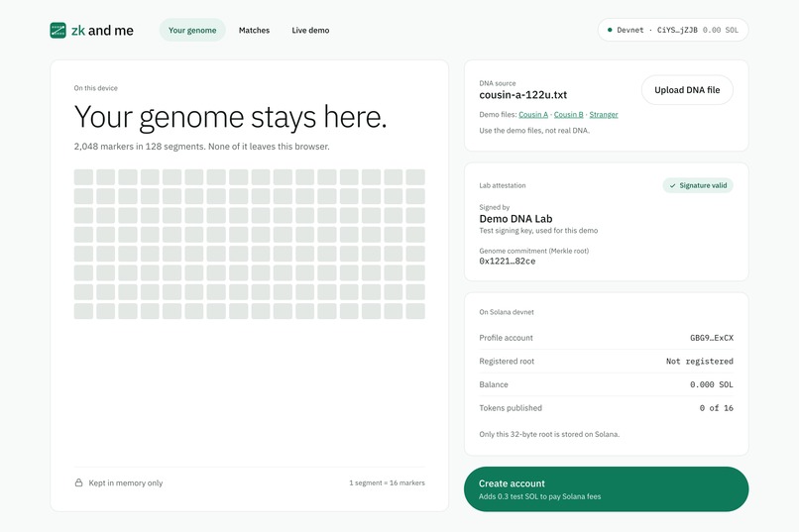Click the Test signing key description

(538, 231)
